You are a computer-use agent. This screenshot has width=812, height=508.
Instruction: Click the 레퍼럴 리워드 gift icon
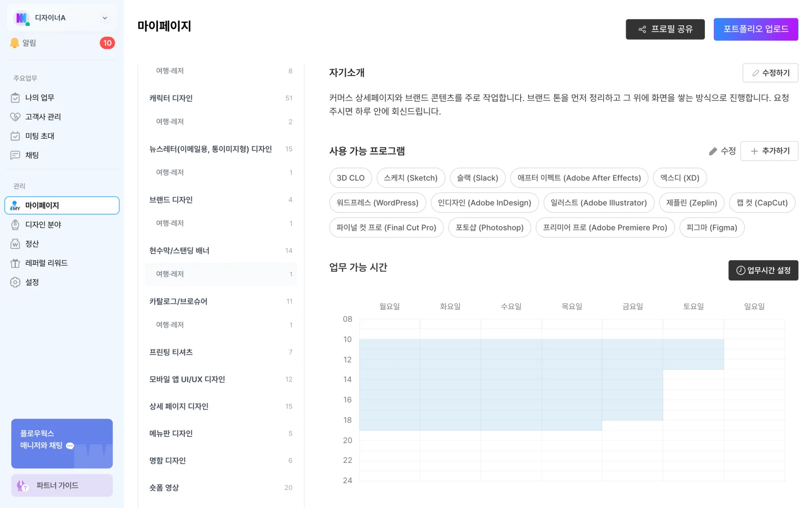point(15,263)
